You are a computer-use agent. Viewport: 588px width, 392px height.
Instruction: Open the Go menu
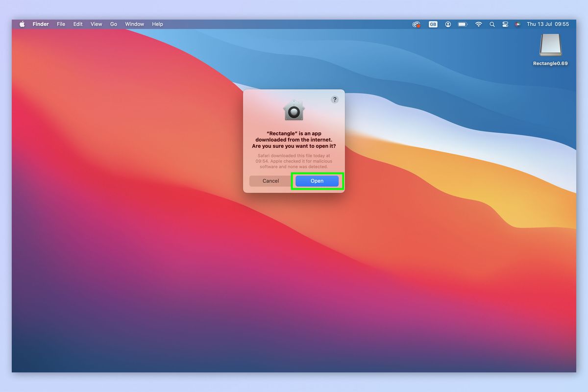coord(113,24)
